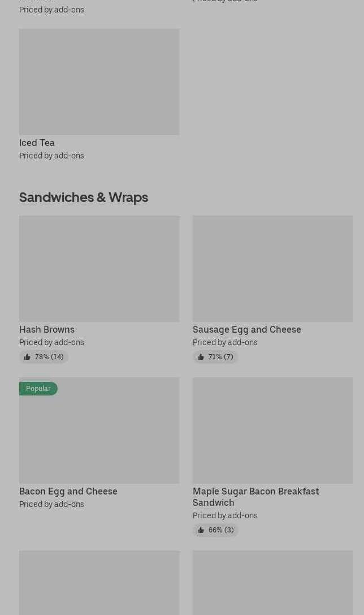Select the Maple Sugar Bacon Breakfast Sandwich photo
This screenshot has height=615, width=364.
[x=272, y=430]
